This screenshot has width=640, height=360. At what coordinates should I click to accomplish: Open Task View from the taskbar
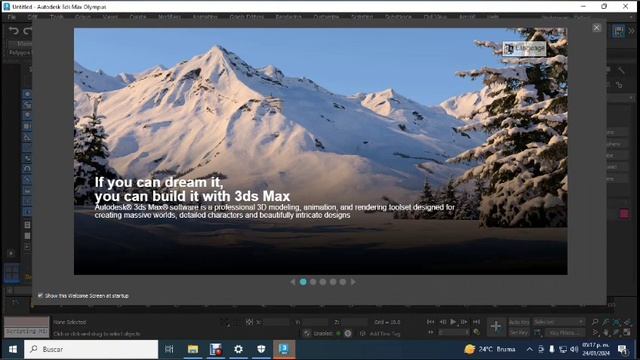pos(169,349)
